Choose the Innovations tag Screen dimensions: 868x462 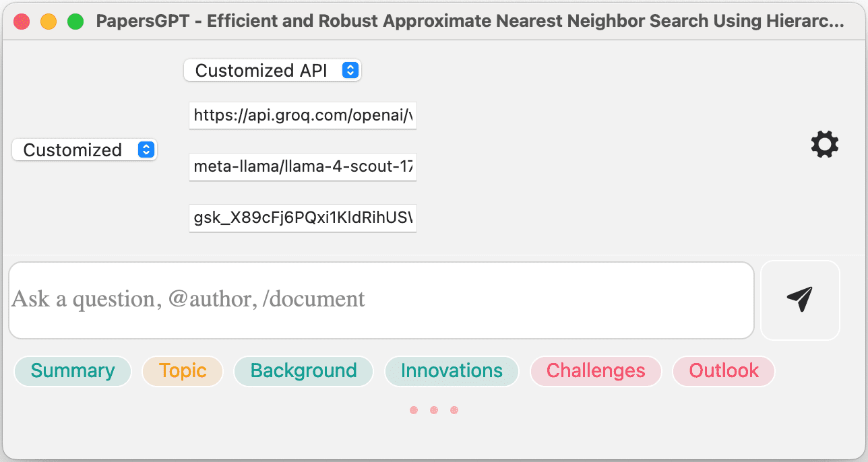(452, 371)
